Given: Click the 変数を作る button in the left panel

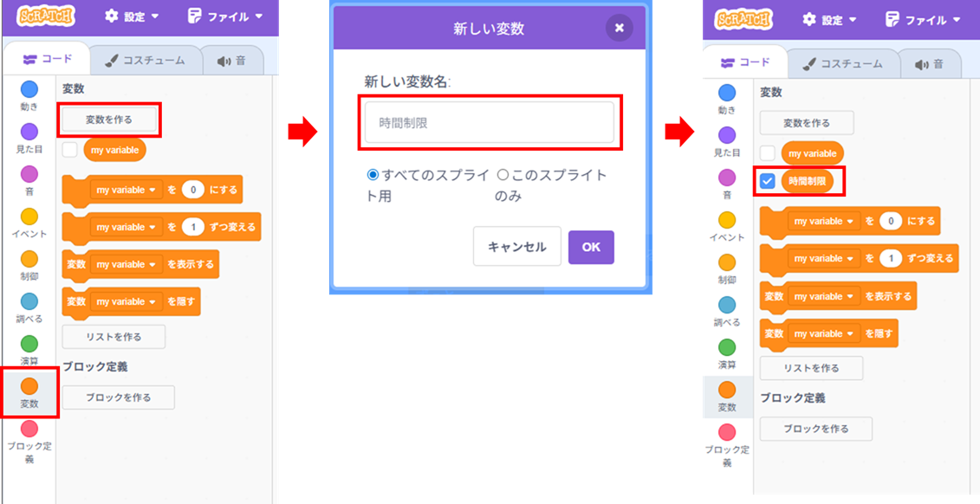Looking at the screenshot, I should (x=109, y=118).
